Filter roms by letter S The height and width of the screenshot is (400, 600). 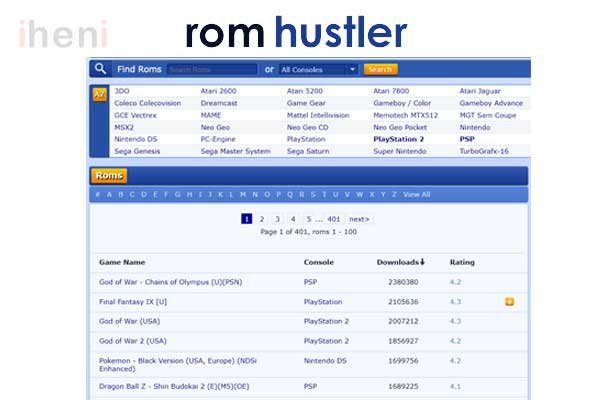coord(313,195)
